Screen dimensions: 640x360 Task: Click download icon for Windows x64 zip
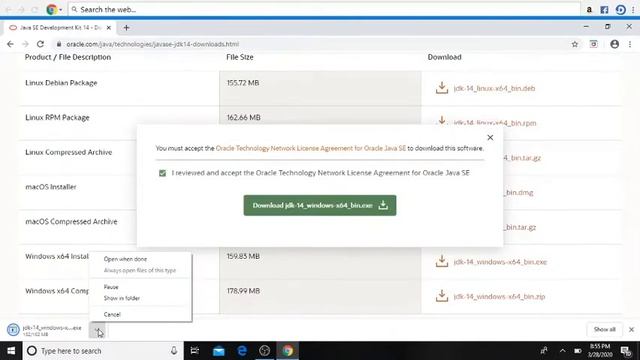(x=442, y=296)
